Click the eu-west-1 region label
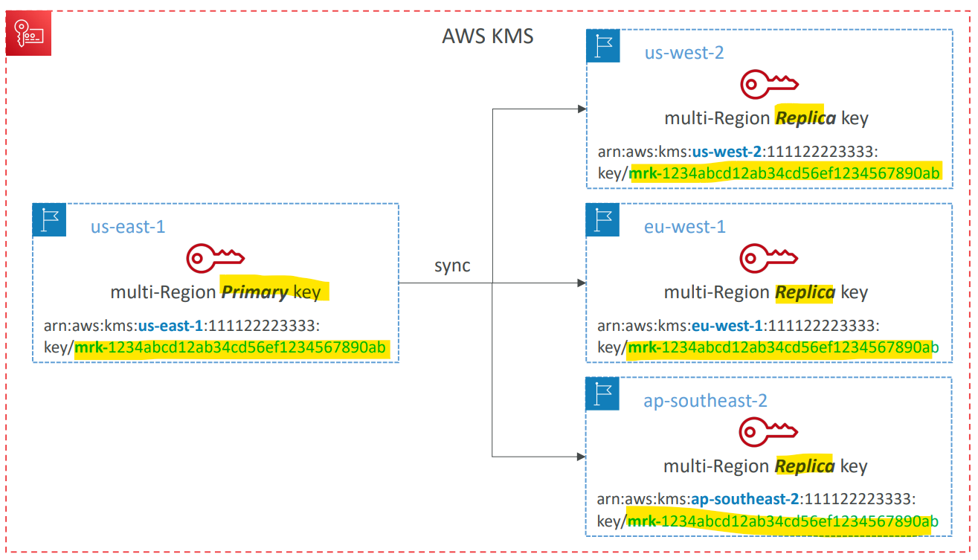Image resolution: width=978 pixels, height=560 pixels. click(684, 226)
